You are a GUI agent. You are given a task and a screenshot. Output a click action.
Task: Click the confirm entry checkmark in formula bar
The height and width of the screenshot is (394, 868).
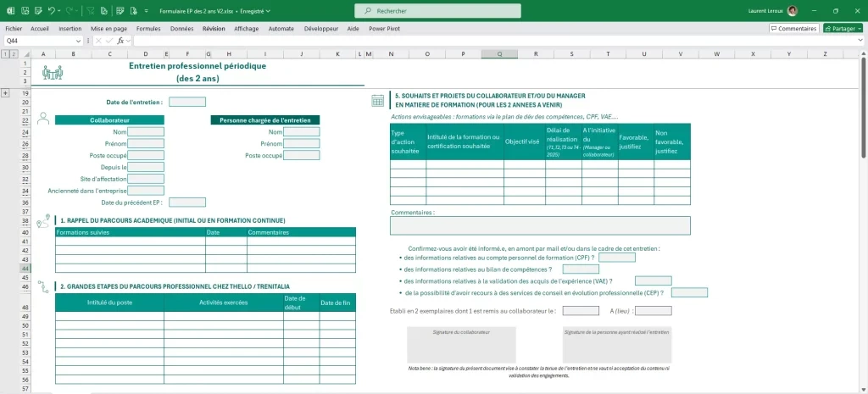click(x=109, y=41)
